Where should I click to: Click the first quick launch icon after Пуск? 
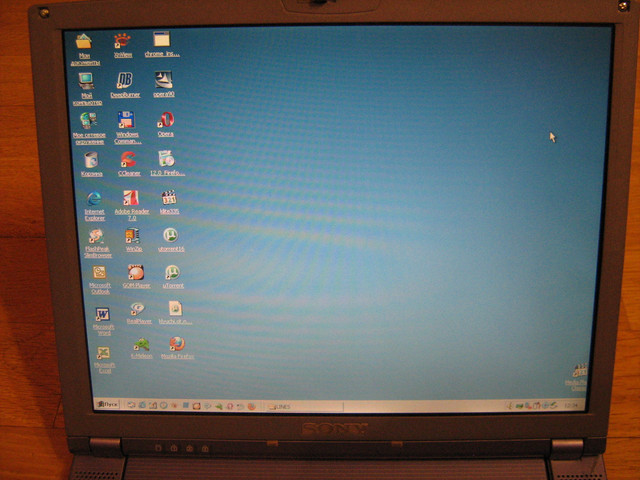click(x=131, y=405)
